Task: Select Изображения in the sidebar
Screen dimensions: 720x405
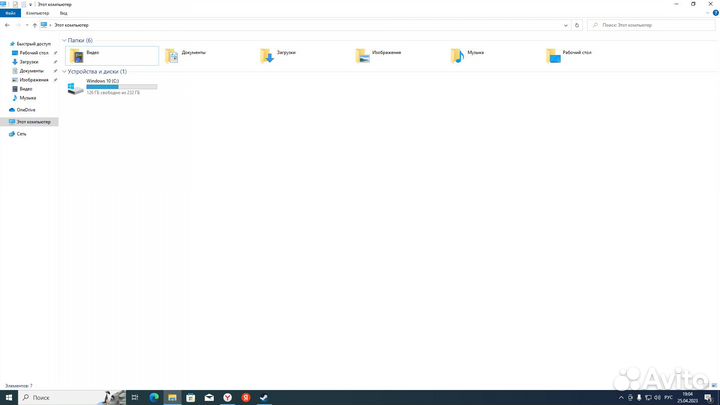Action: pos(30,80)
